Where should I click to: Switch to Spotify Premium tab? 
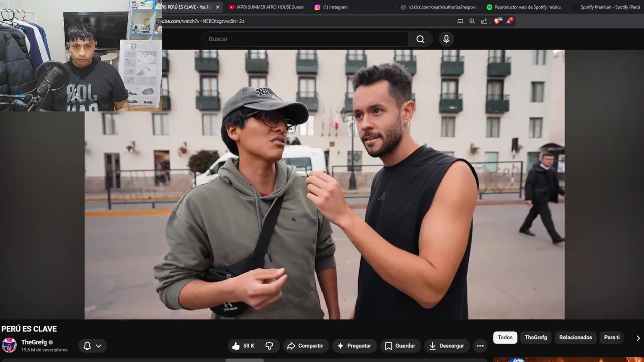606,7
